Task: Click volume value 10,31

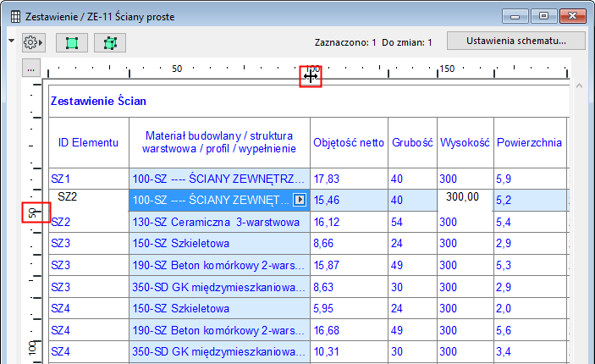Action: pos(327,351)
